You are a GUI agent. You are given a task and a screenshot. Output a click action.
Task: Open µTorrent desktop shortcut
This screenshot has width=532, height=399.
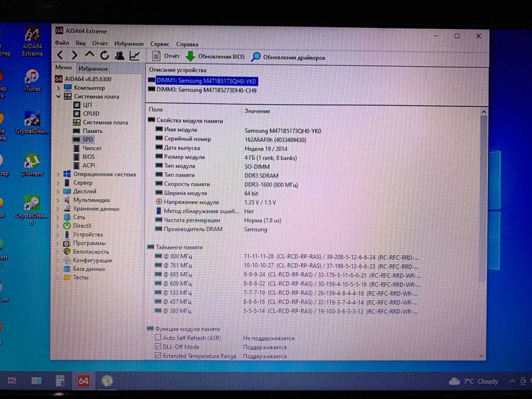pos(33,165)
